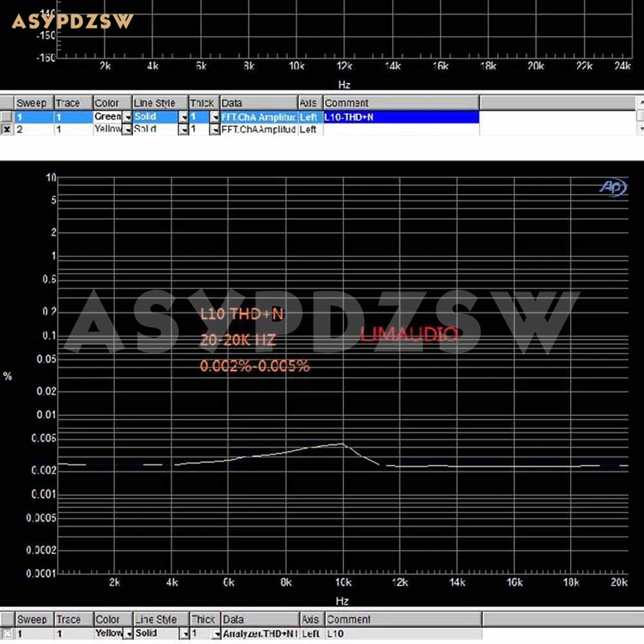This screenshot has width=644, height=644.
Task: Click the Line Style header in the THD+N legend table
Action: tap(162, 620)
